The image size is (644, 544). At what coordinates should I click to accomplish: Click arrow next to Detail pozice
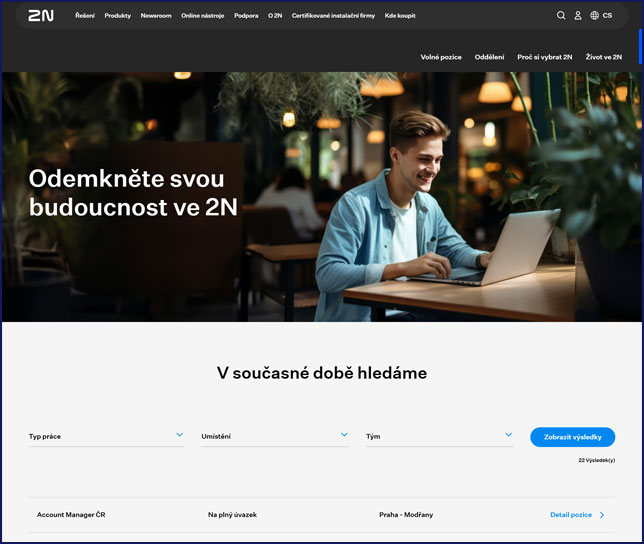(x=602, y=515)
